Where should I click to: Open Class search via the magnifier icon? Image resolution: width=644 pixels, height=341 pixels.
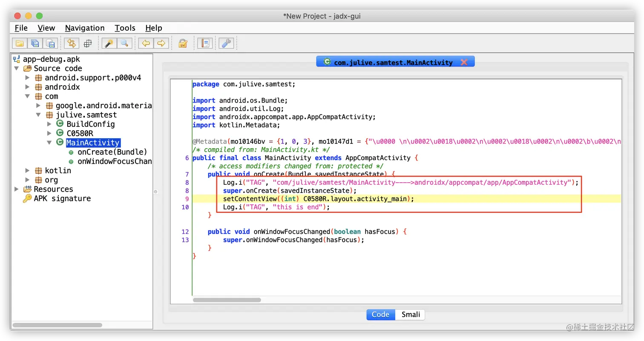pyautogui.click(x=124, y=43)
